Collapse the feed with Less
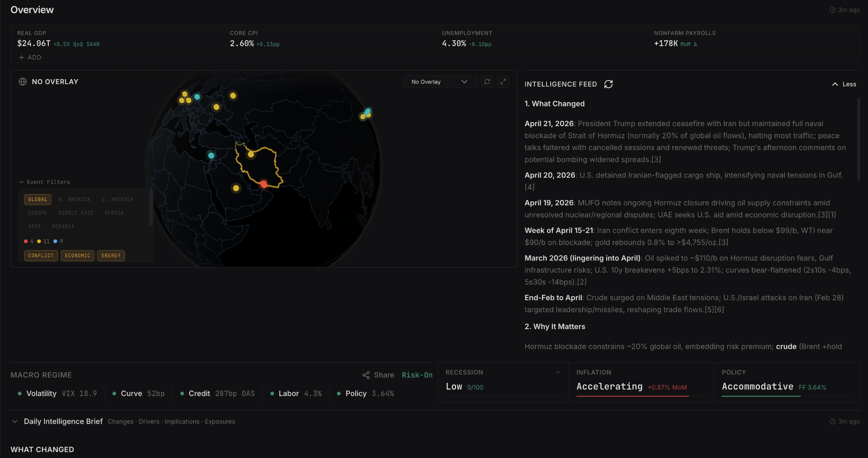The image size is (868, 458). (844, 84)
